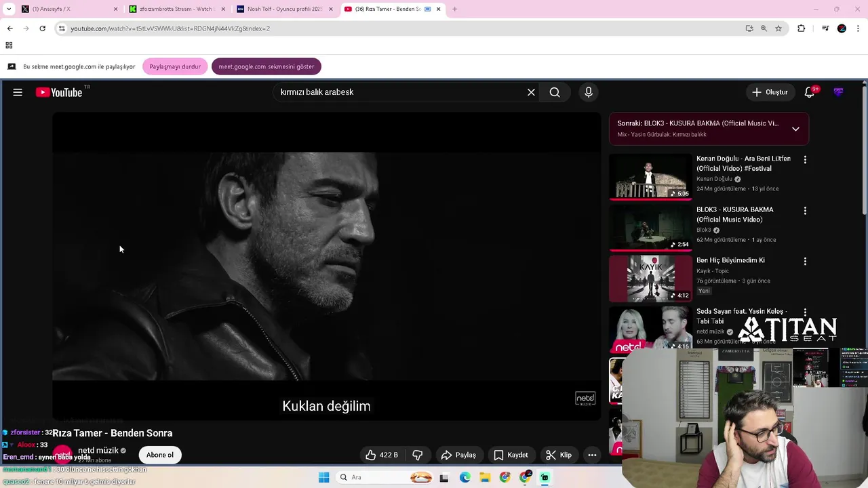Image resolution: width=868 pixels, height=488 pixels.
Task: Open Chrome profile avatar
Action: (x=842, y=28)
